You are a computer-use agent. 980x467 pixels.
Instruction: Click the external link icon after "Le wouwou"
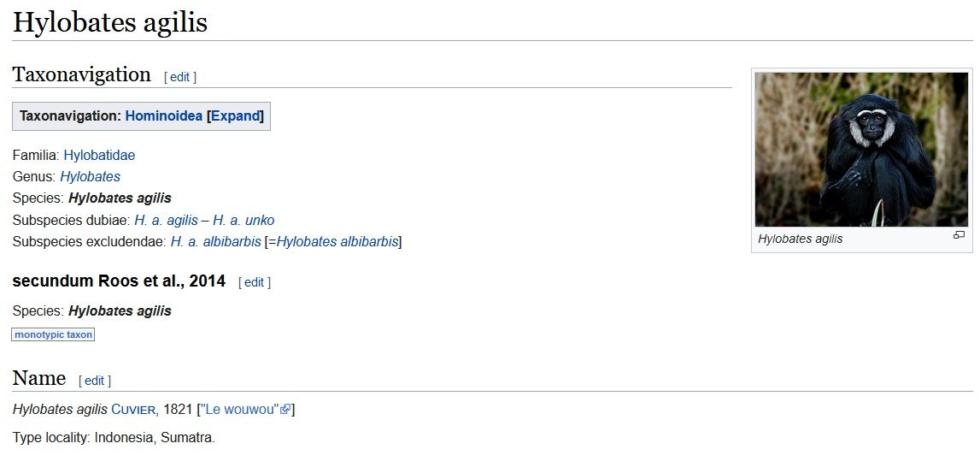click(x=285, y=410)
